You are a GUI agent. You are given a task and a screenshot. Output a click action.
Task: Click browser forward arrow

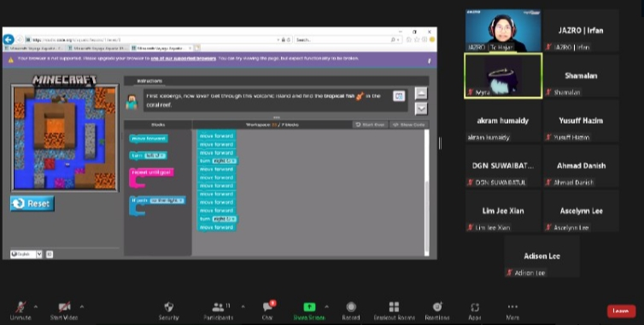(x=20, y=40)
